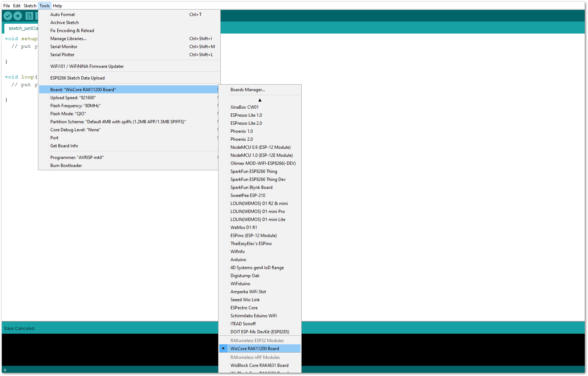Select the Arduino board entry

point(260,260)
